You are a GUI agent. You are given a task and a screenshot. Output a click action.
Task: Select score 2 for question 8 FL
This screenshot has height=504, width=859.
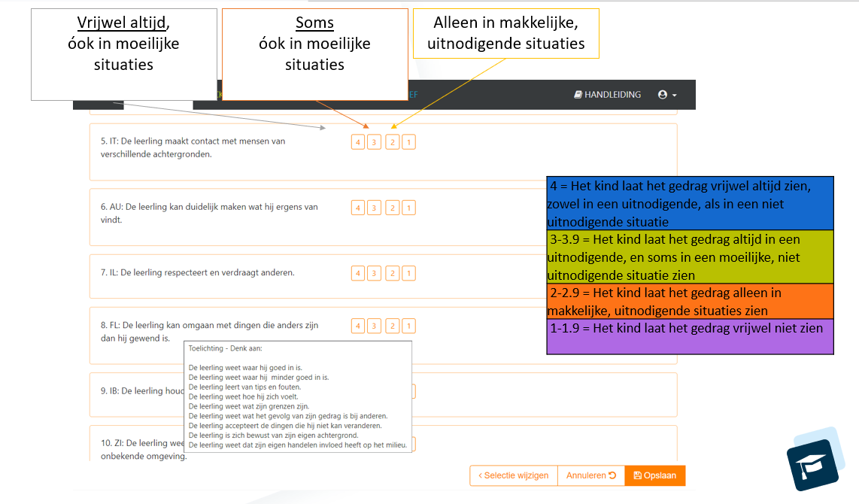(392, 326)
